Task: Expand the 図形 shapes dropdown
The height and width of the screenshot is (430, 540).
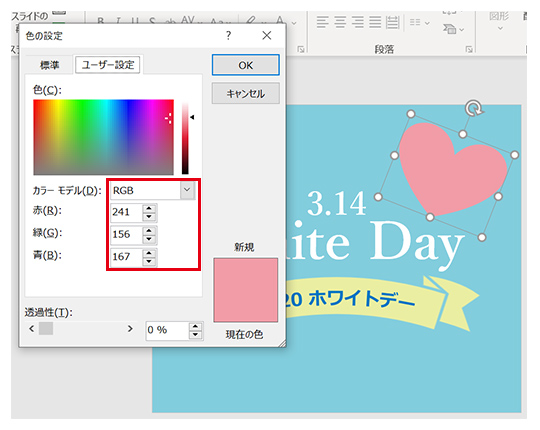Action: (x=500, y=28)
